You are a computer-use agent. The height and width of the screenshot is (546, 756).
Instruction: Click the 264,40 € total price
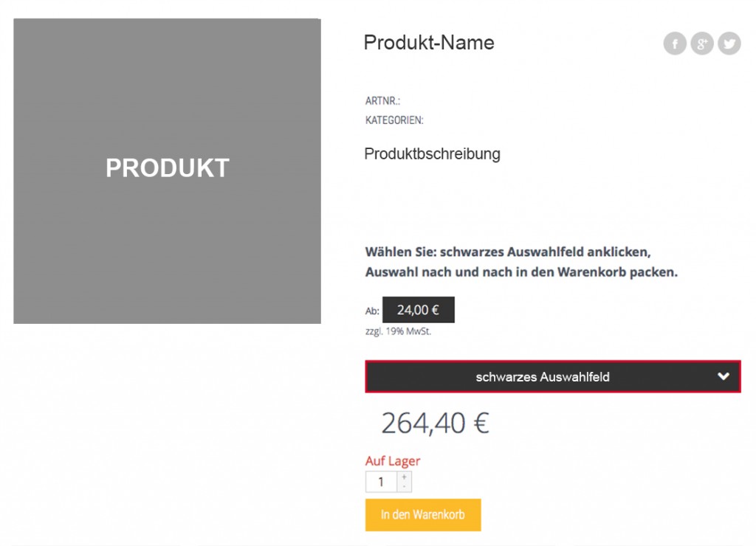[x=436, y=424]
